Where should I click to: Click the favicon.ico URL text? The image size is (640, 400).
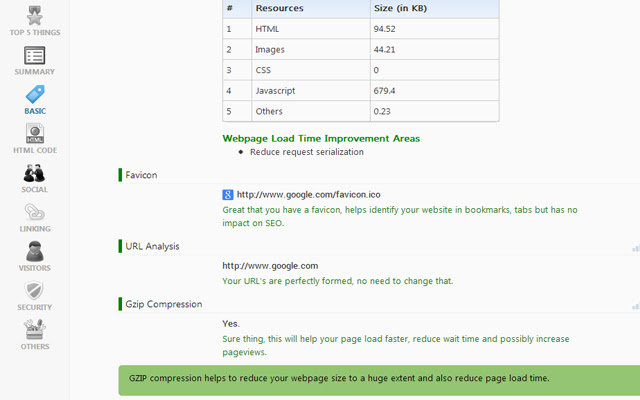pyautogui.click(x=309, y=195)
